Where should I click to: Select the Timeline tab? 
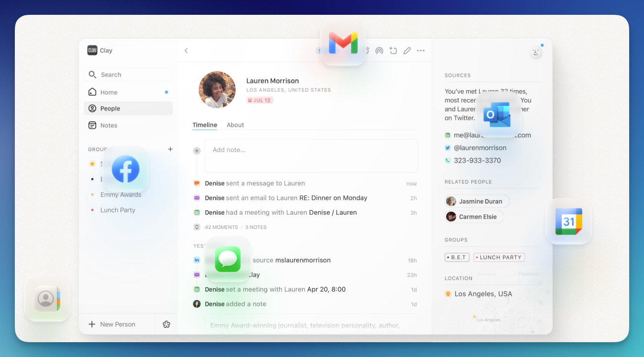[205, 125]
